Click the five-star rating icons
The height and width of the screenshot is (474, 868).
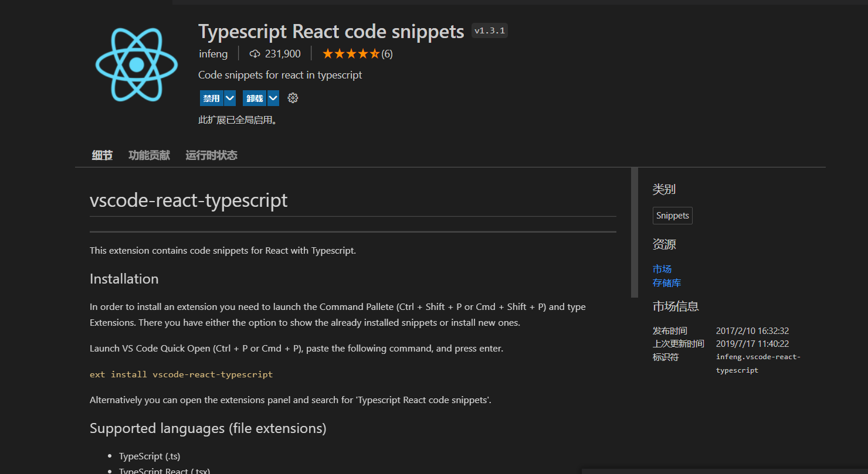351,54
